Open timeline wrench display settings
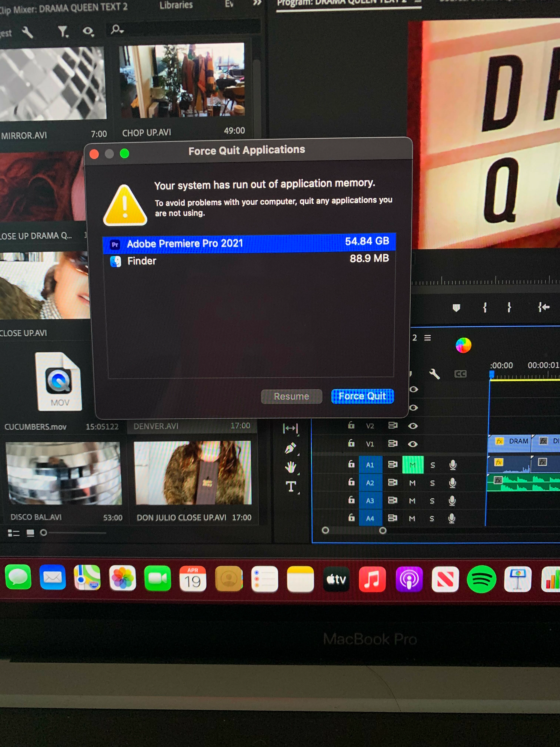The width and height of the screenshot is (560, 747). 434,374
